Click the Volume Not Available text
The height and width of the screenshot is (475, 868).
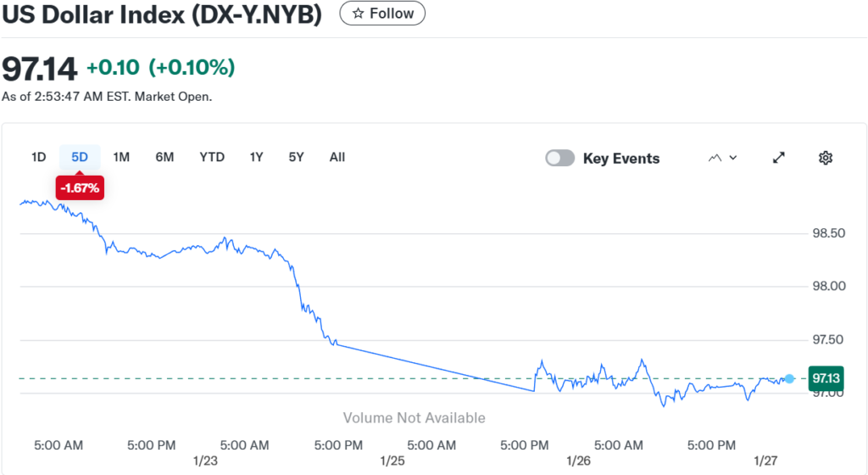tap(415, 417)
